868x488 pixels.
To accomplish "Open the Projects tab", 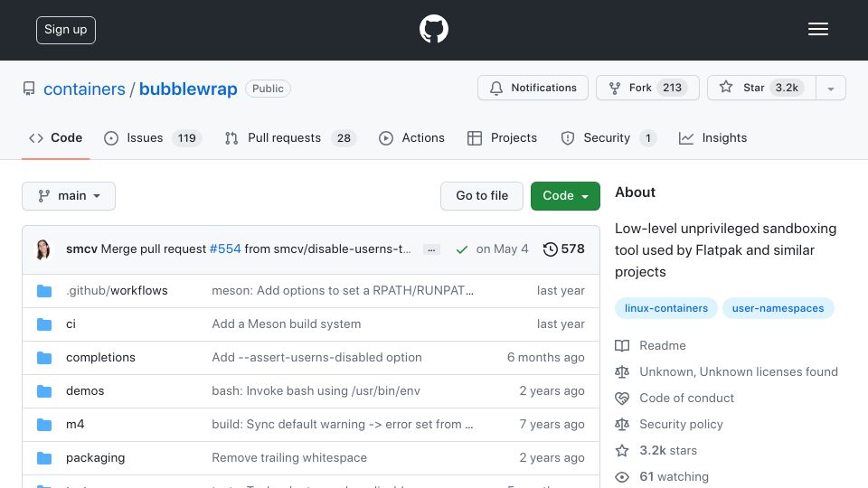I will click(x=502, y=137).
